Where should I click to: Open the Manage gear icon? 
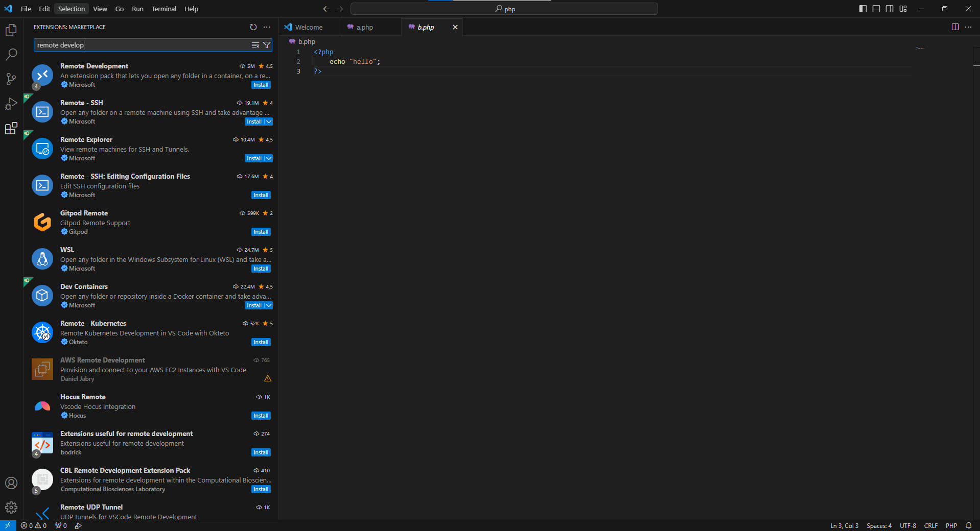[11, 508]
